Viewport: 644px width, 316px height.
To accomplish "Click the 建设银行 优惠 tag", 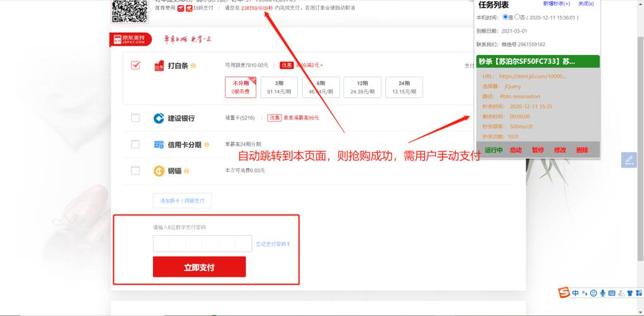I will 275,118.
